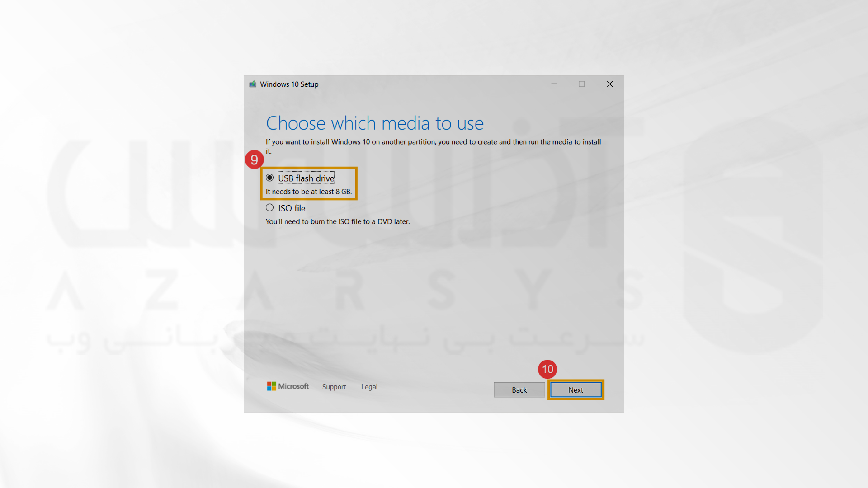Close the Windows 10 Setup window
868x488 pixels.
click(x=609, y=84)
